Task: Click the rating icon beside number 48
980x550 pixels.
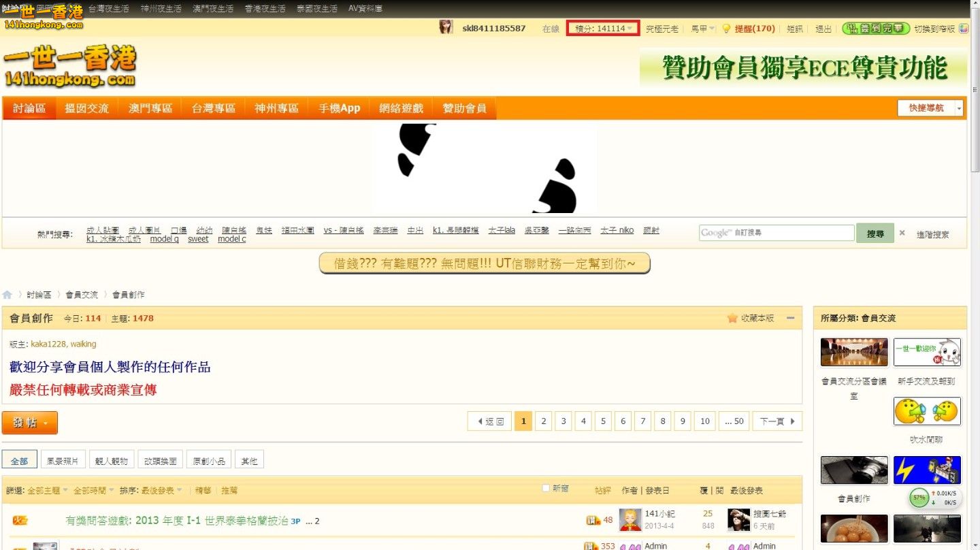Action: coord(593,521)
